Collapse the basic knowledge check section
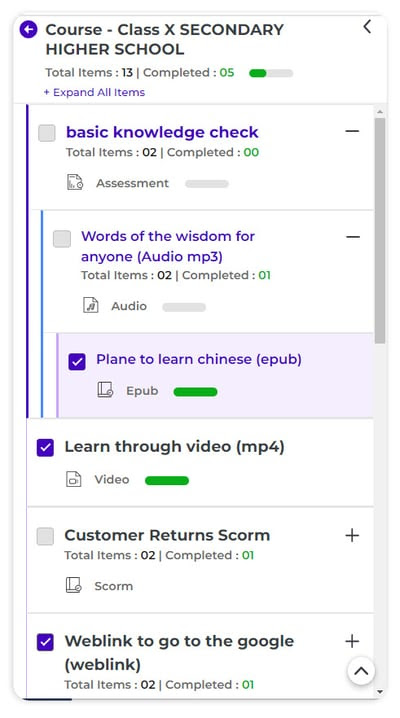 pyautogui.click(x=352, y=131)
